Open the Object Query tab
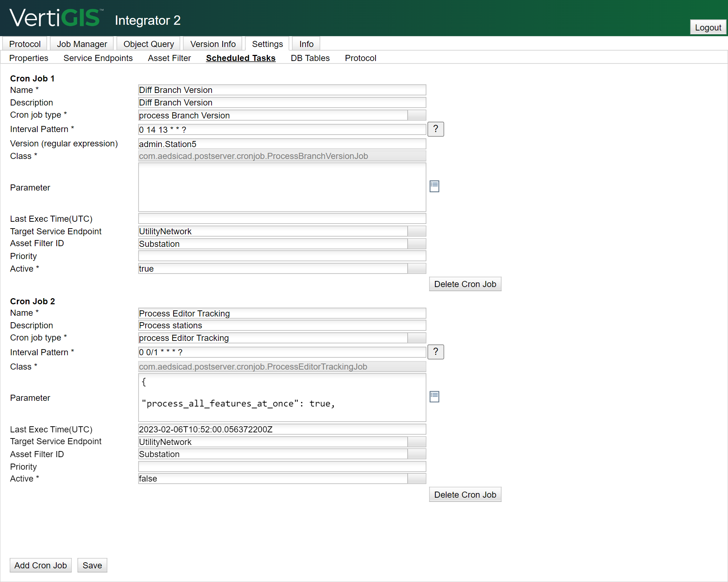 [148, 44]
